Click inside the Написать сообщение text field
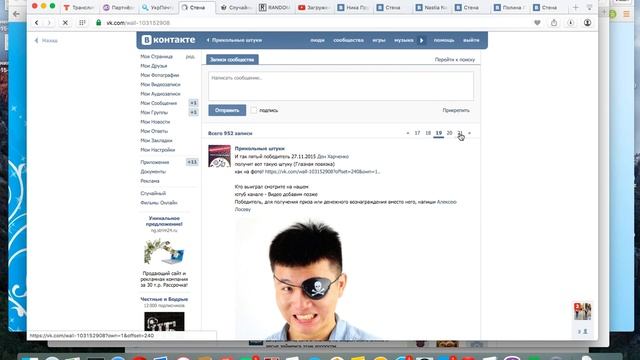This screenshot has width=640, height=360. [x=341, y=86]
